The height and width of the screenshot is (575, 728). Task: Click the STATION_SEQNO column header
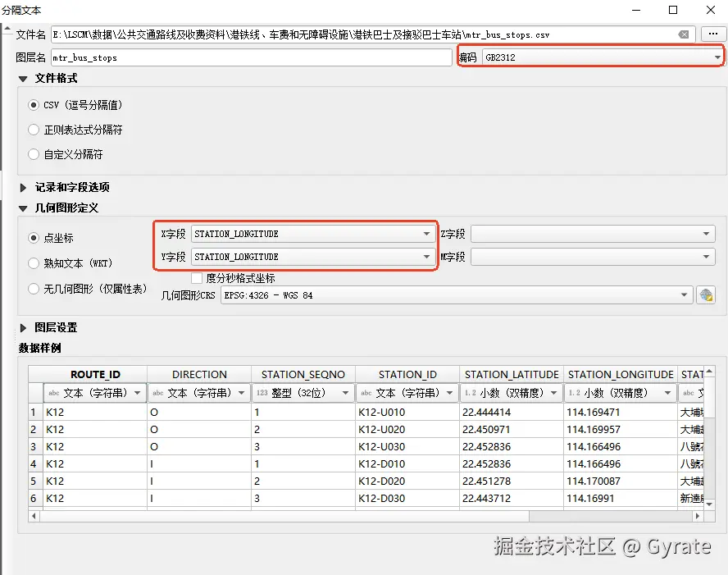pos(303,374)
